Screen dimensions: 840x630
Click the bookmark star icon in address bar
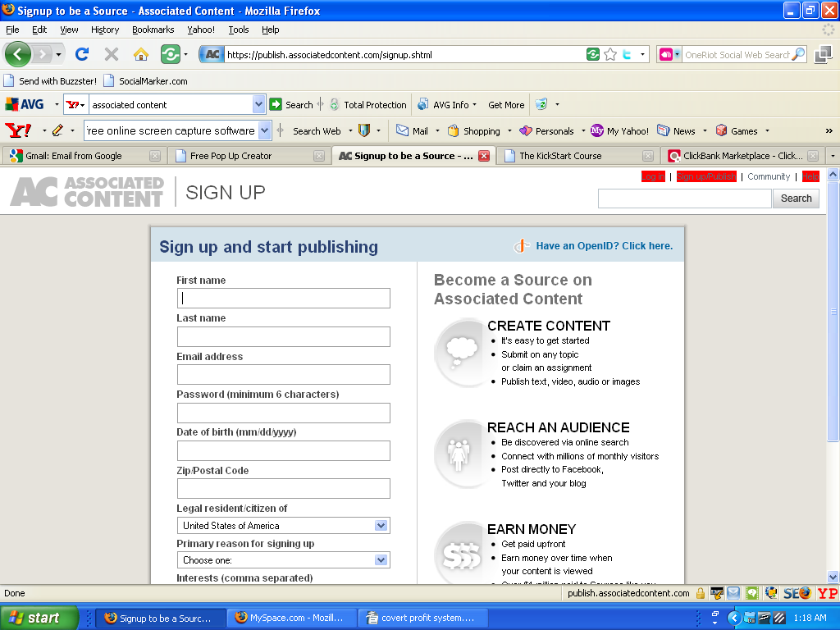[x=610, y=55]
